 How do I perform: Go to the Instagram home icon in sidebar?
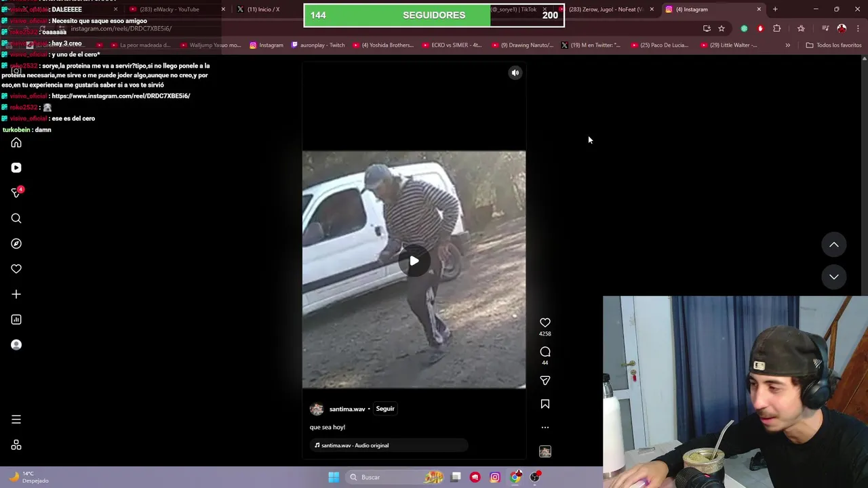coord(16,143)
